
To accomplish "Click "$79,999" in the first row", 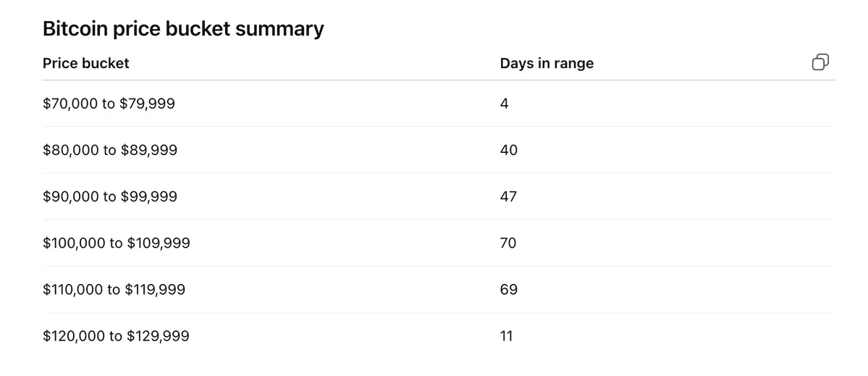I will [x=147, y=104].
